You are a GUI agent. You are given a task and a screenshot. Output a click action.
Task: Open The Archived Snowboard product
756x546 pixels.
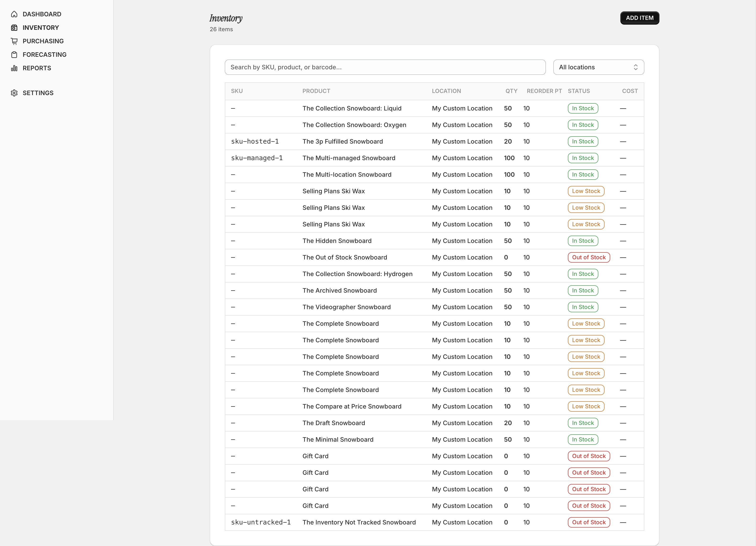(339, 291)
